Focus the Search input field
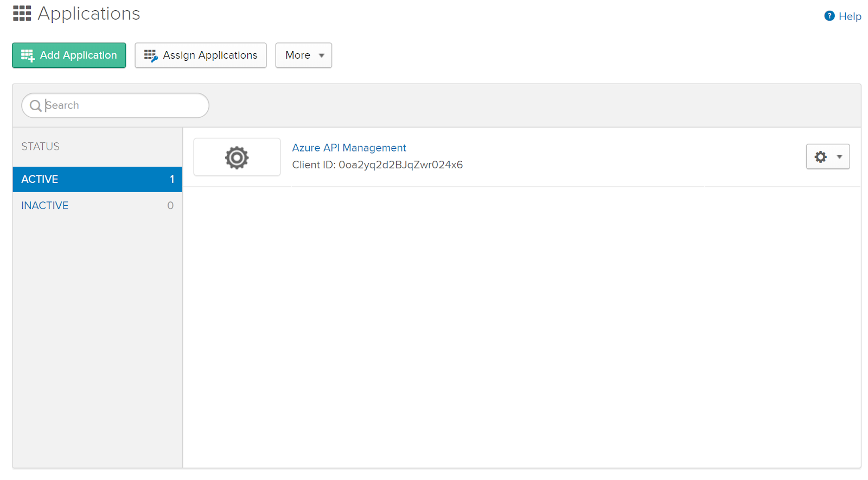 click(x=116, y=105)
